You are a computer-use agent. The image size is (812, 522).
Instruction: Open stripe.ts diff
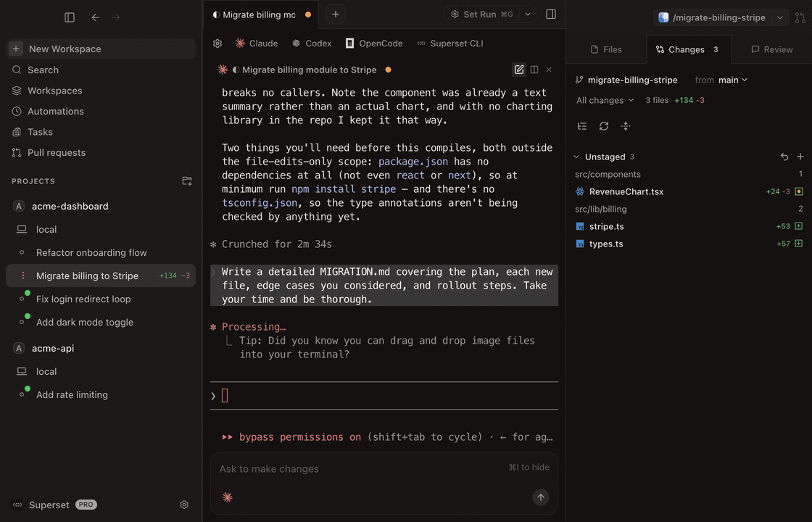(x=689, y=226)
